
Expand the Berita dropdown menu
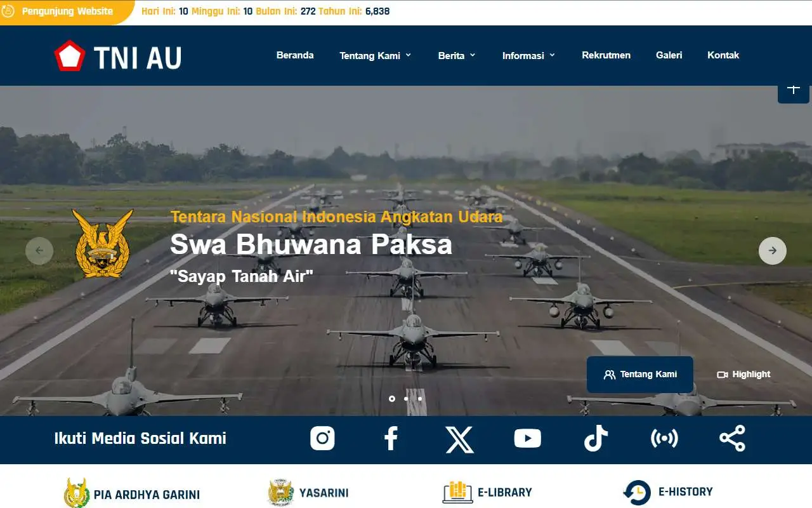pyautogui.click(x=457, y=55)
